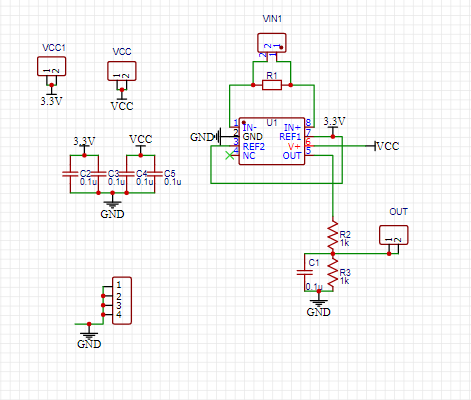Image resolution: width=471 pixels, height=400 pixels.
Task: Select the VCC net flag right of U1
Action: point(386,146)
